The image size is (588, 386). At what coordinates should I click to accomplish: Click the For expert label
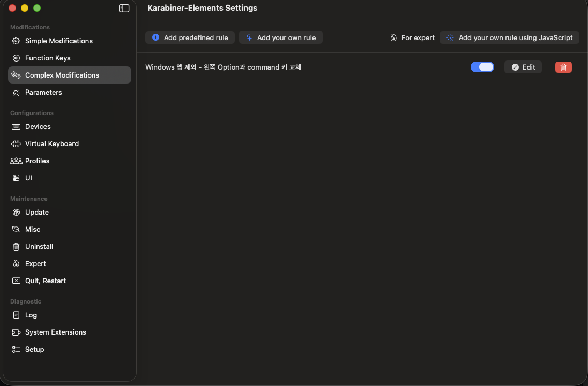tap(418, 38)
